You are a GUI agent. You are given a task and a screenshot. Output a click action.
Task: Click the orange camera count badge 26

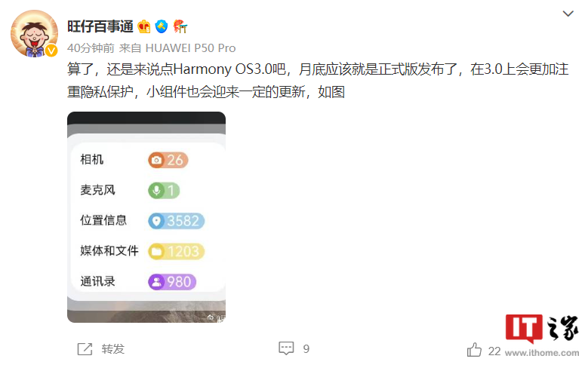click(x=168, y=160)
